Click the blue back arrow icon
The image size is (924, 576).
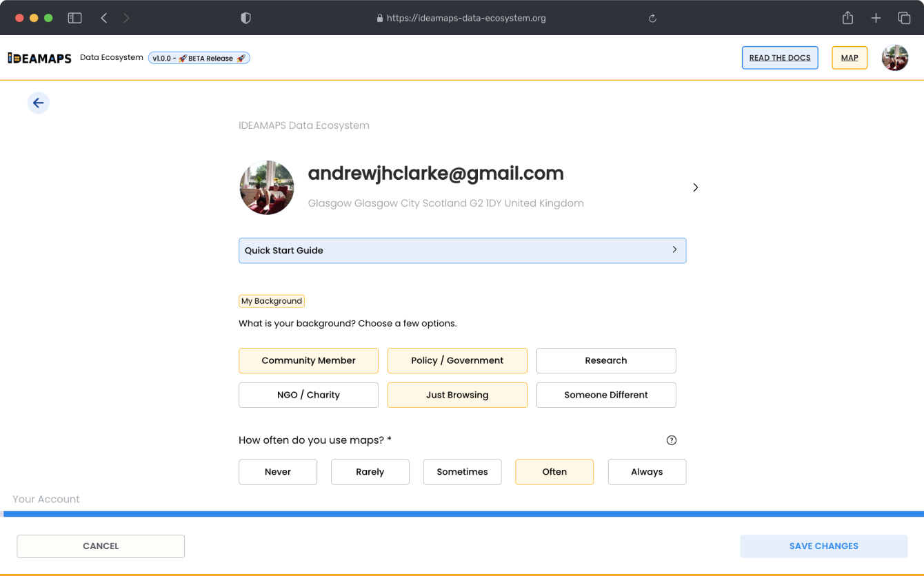point(39,103)
